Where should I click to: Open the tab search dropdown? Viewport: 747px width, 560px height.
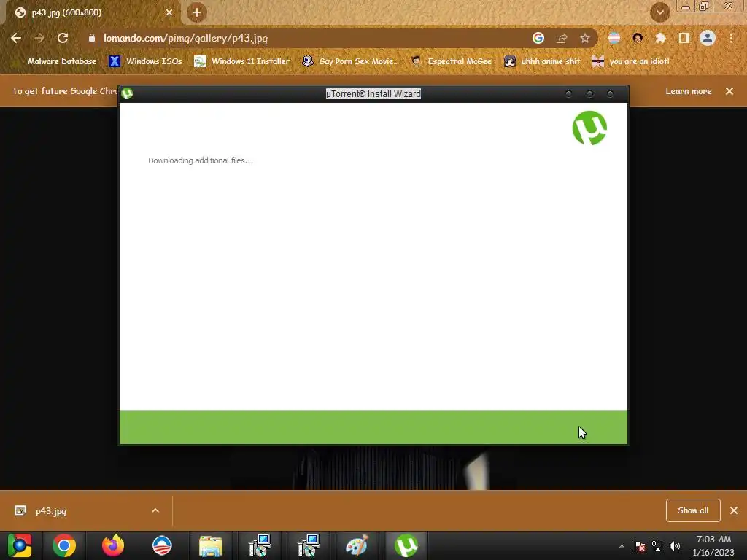coord(660,12)
